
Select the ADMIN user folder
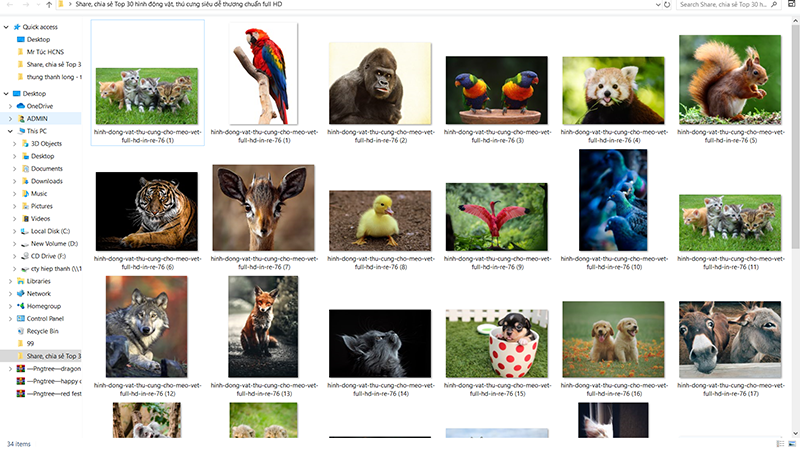pos(37,119)
